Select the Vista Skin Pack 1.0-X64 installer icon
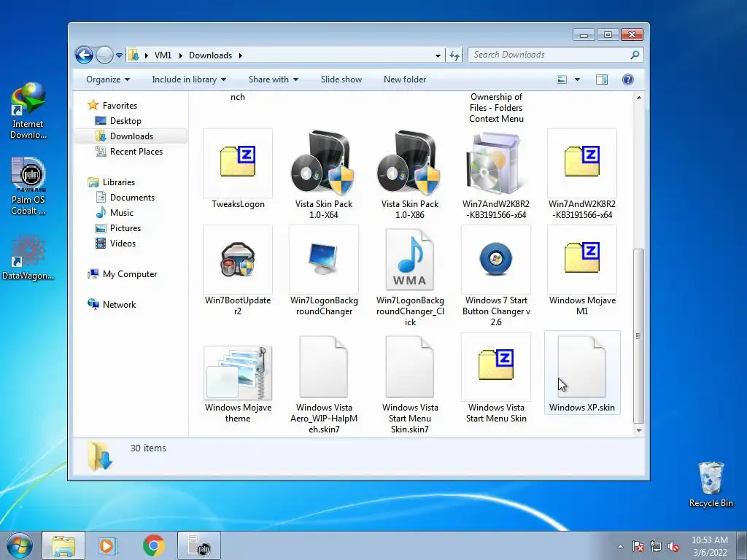The width and height of the screenshot is (747, 560). [323, 163]
